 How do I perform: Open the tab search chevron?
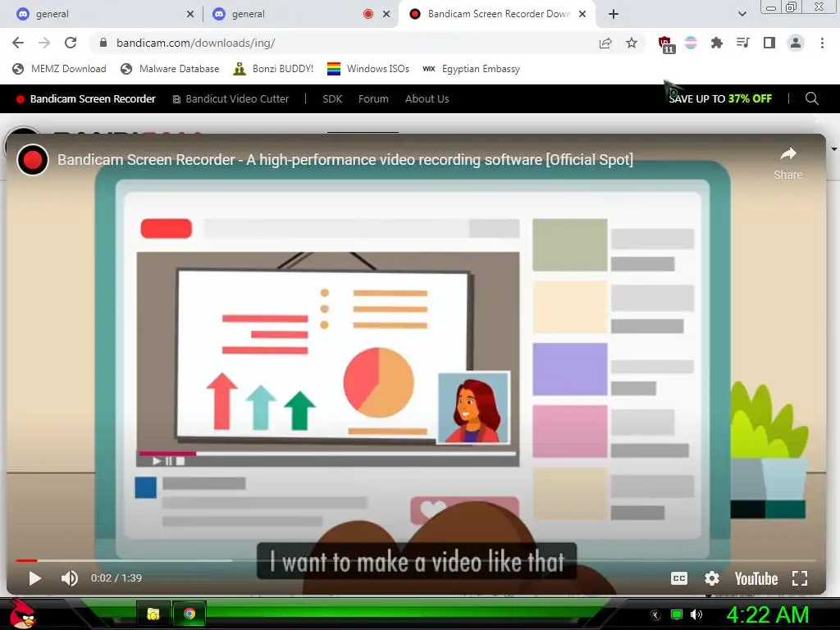pos(742,14)
